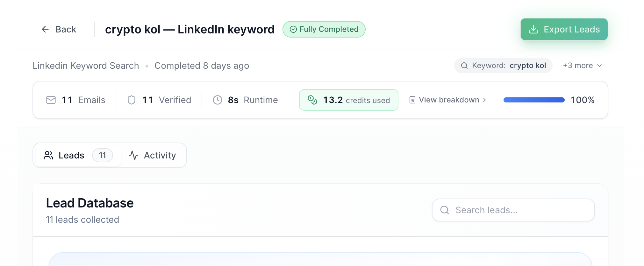This screenshot has height=266, width=644.
Task: Click the Export Leads button
Action: point(564,29)
